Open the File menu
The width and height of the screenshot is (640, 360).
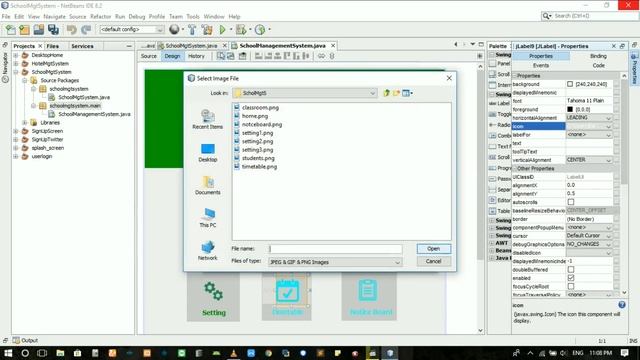6,17
